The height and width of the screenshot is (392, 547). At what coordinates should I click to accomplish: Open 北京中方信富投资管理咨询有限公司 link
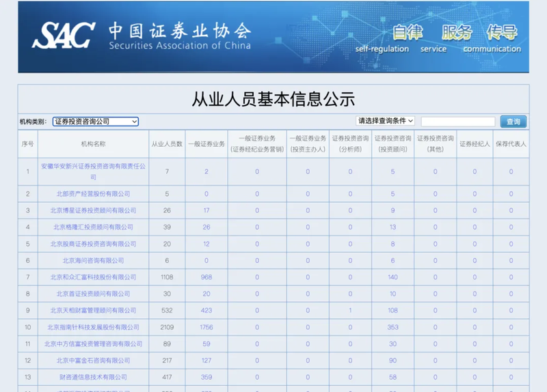[x=93, y=344]
